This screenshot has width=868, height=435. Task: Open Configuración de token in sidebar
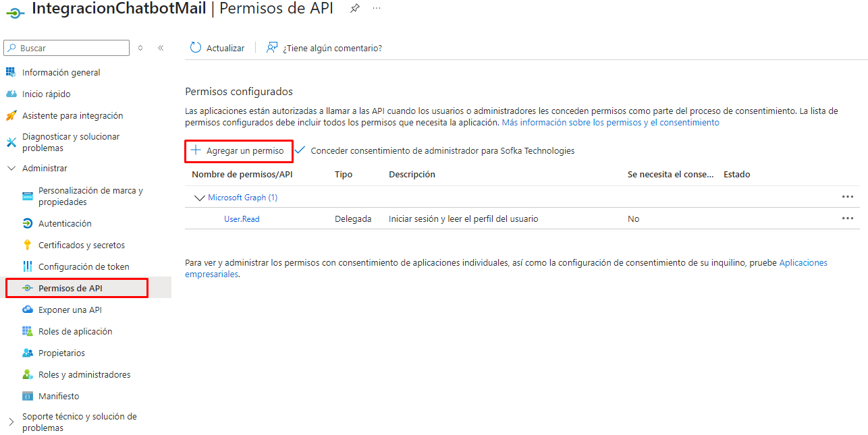pos(84,266)
